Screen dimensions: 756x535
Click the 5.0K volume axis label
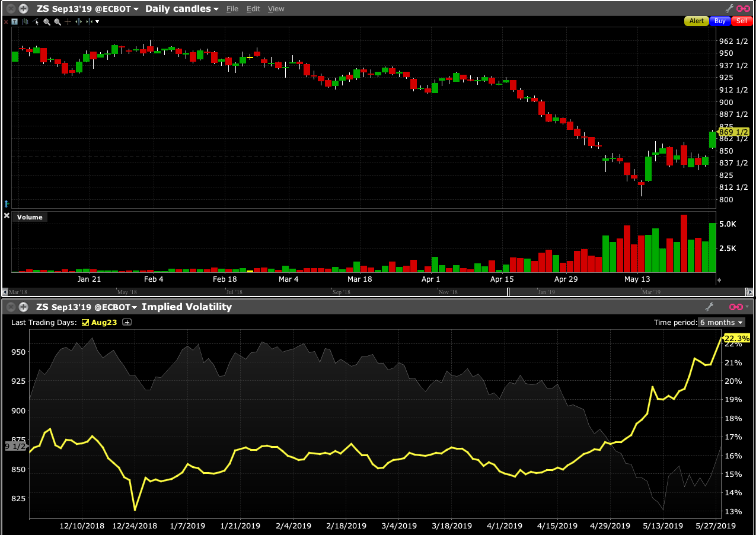tap(728, 224)
